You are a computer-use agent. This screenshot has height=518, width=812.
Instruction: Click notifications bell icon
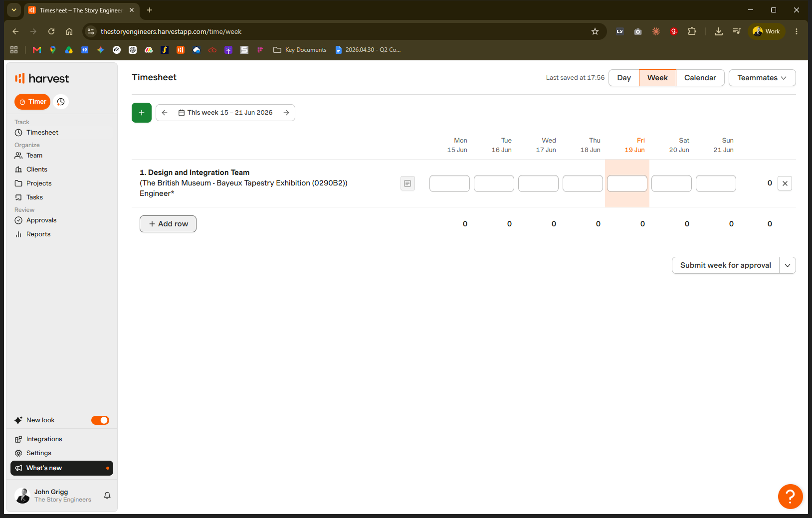107,496
